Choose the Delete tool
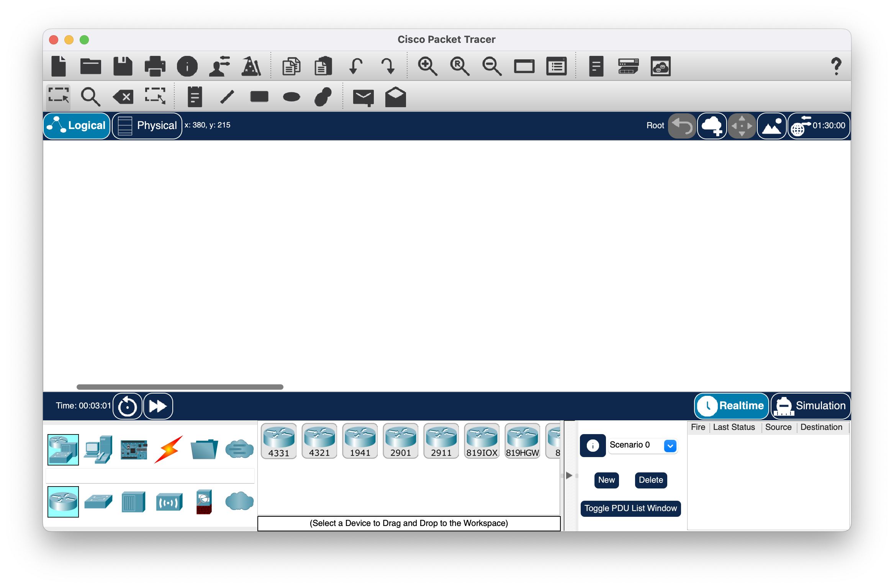 coord(123,97)
